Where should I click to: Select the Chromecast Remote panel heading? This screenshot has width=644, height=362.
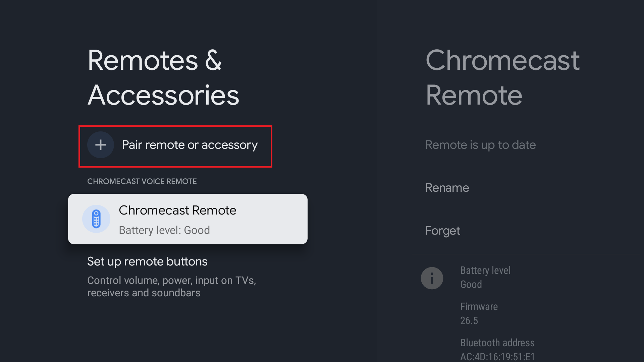502,77
